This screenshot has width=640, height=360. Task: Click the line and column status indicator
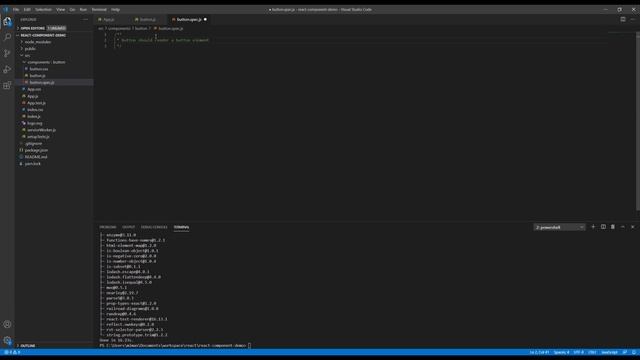(539, 352)
